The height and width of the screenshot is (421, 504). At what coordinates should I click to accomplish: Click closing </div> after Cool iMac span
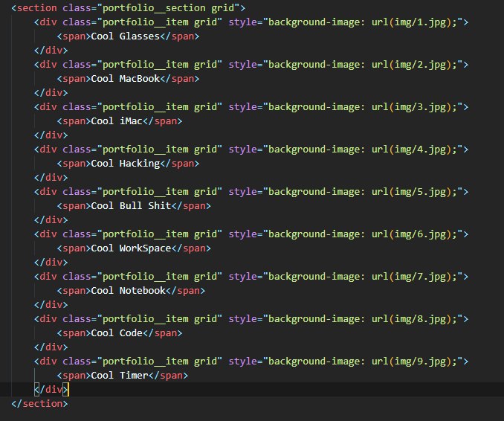click(51, 135)
